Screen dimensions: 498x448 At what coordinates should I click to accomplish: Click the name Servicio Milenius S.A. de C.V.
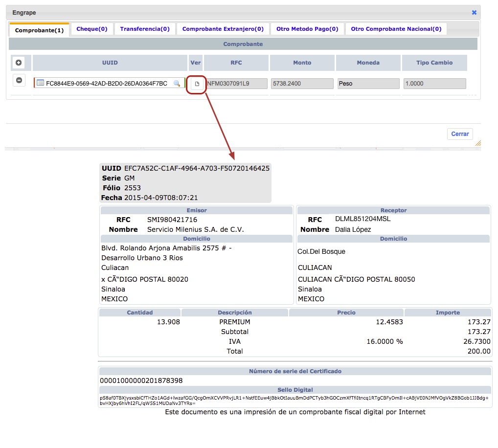(196, 229)
